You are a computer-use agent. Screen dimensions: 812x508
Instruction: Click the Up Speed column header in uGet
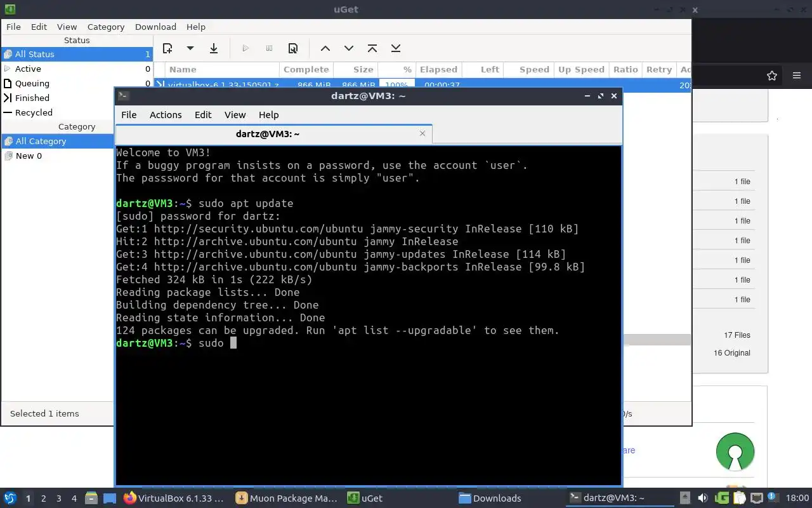click(x=581, y=69)
